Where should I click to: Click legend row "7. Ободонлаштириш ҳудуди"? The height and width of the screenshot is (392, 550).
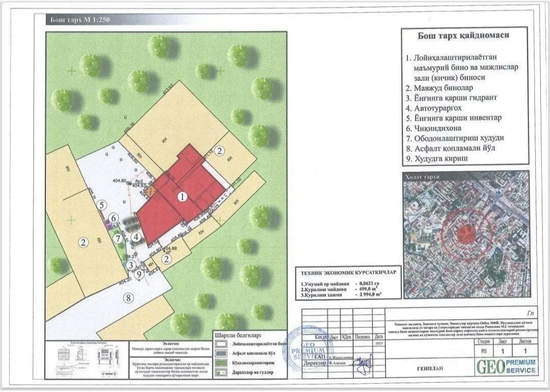point(455,138)
